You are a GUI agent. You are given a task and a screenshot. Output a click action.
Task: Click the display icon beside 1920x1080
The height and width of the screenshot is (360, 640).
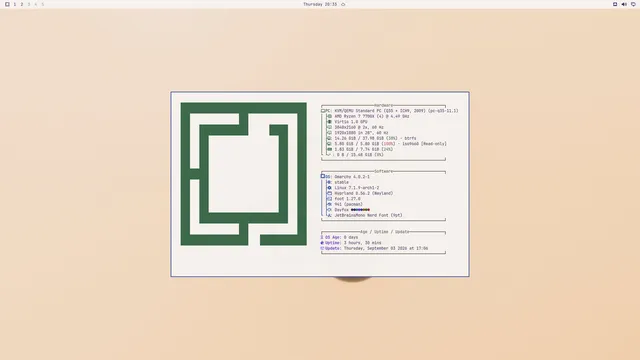click(x=329, y=133)
